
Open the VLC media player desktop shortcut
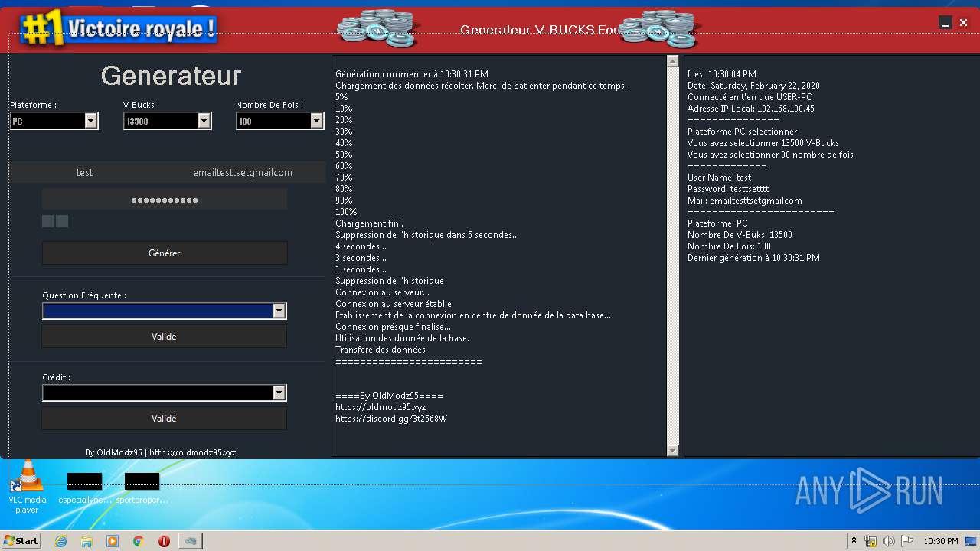[x=27, y=487]
